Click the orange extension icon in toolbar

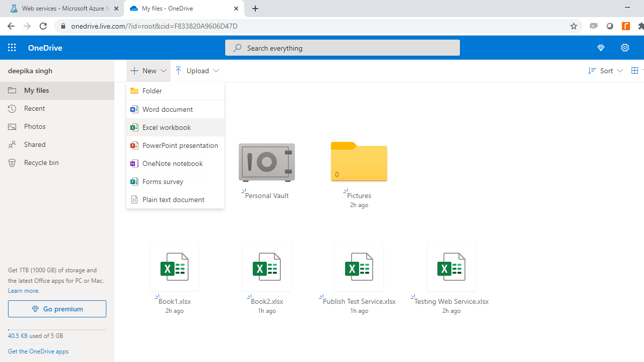626,26
